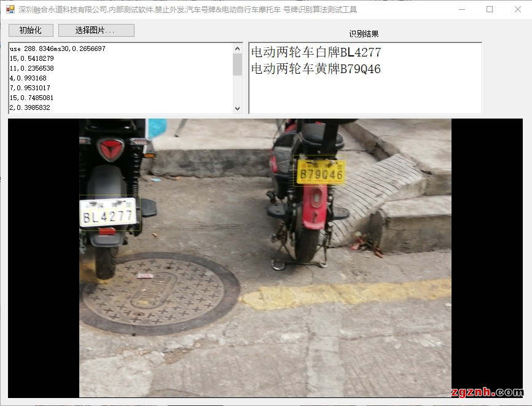
Task: Click the 识别结果 label
Action: [364, 34]
